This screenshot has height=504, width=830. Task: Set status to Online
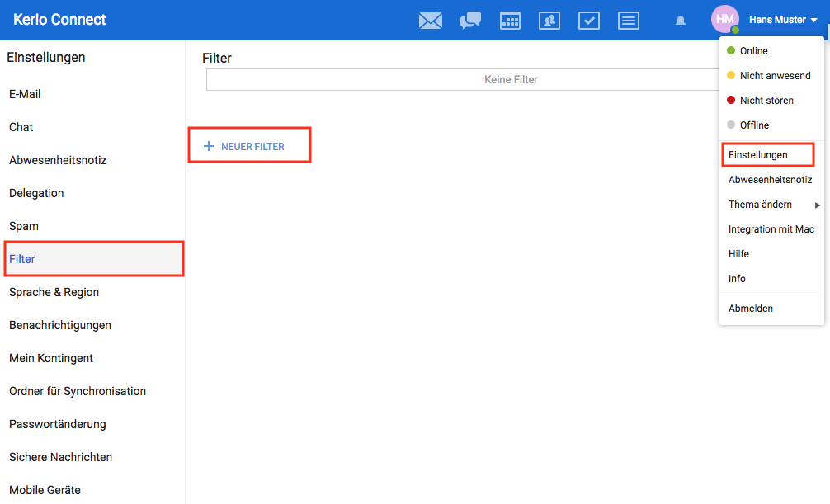click(x=753, y=51)
